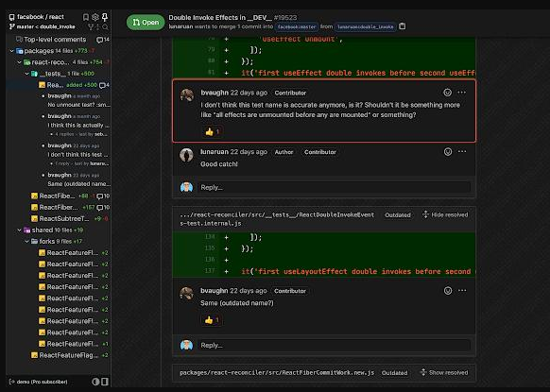The image size is (550, 392).
Task: Click the search icon in the sidebar header
Action: [105, 26]
